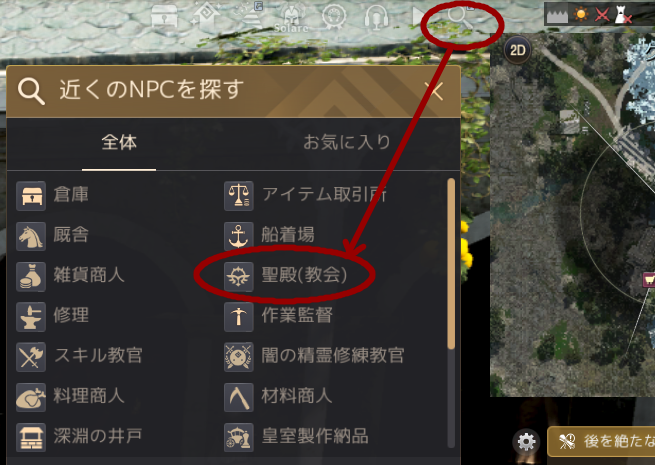This screenshot has width=655, height=465.
Task: Open the magnifier NPC search icon in top bar
Action: point(460,18)
